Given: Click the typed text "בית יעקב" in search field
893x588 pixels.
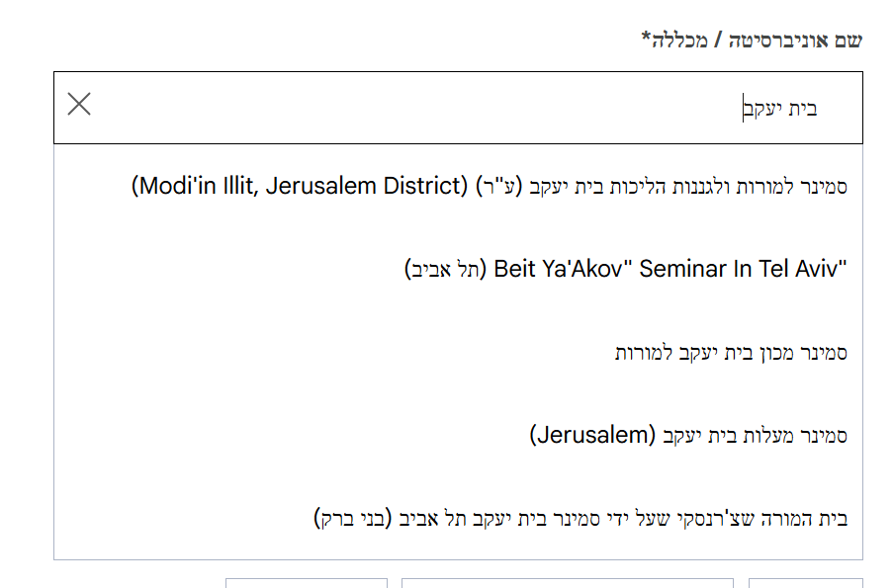Looking at the screenshot, I should [781, 109].
